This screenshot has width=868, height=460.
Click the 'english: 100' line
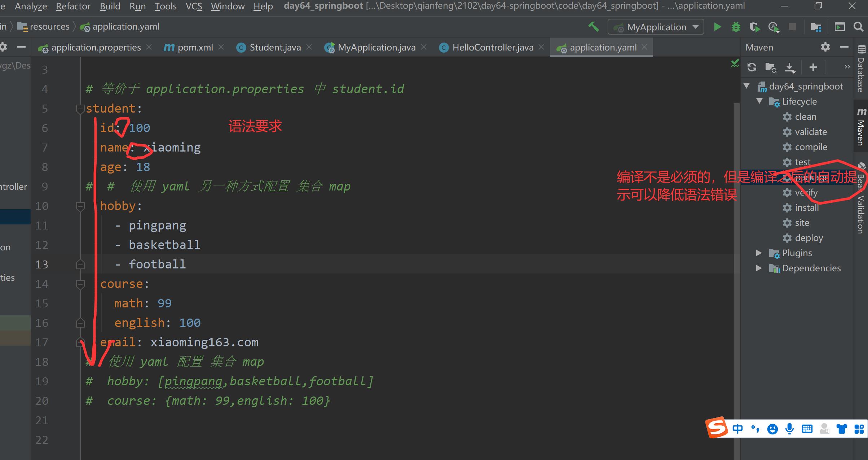click(x=157, y=323)
